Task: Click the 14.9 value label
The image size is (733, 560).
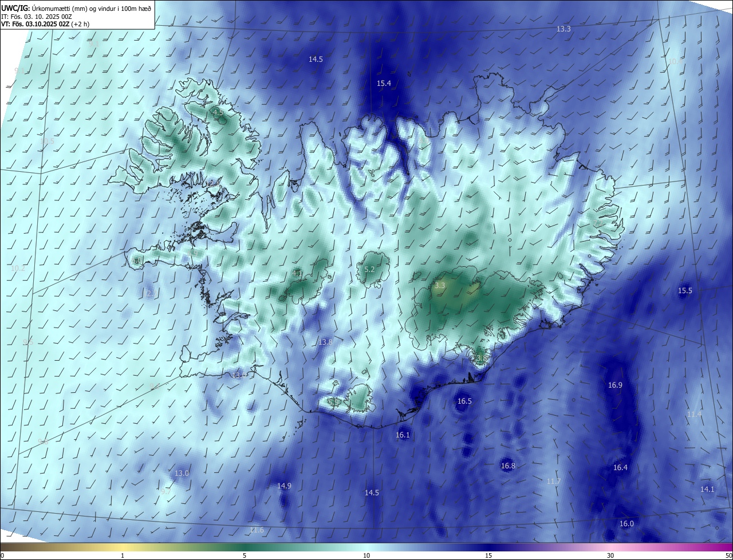Action: pos(284,486)
